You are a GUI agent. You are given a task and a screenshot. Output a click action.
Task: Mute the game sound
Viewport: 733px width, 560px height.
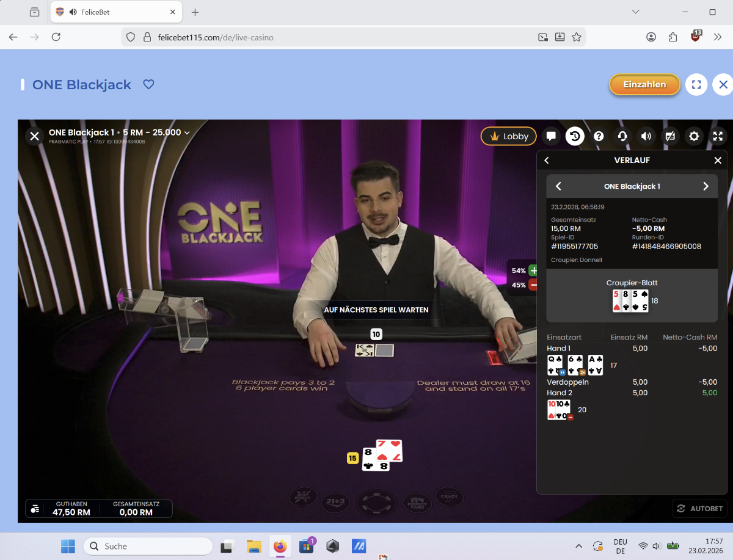646,136
